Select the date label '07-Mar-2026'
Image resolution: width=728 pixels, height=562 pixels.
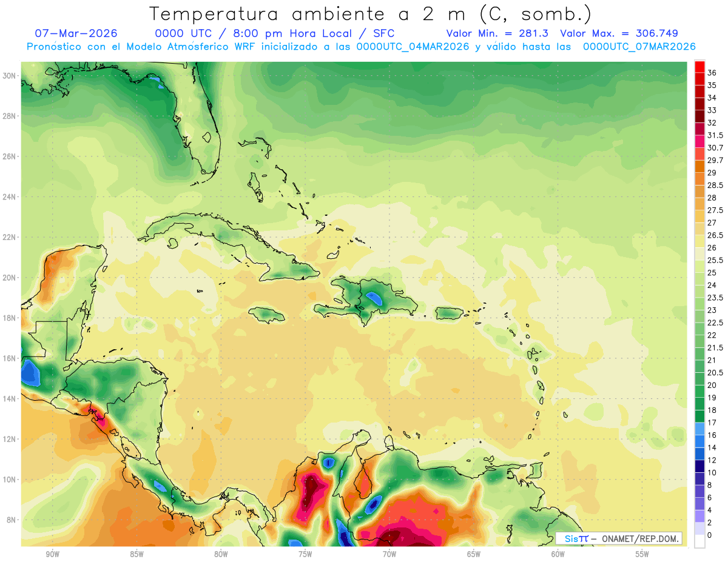tap(76, 33)
